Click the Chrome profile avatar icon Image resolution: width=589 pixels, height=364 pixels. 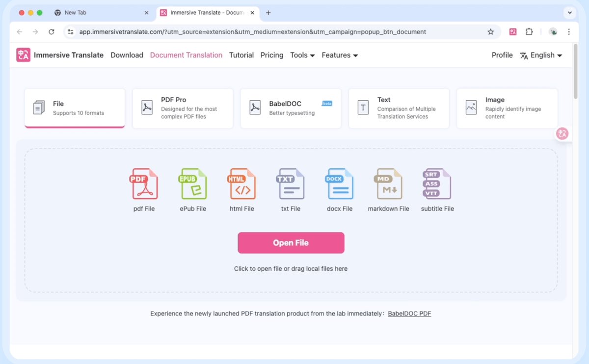coord(553,32)
